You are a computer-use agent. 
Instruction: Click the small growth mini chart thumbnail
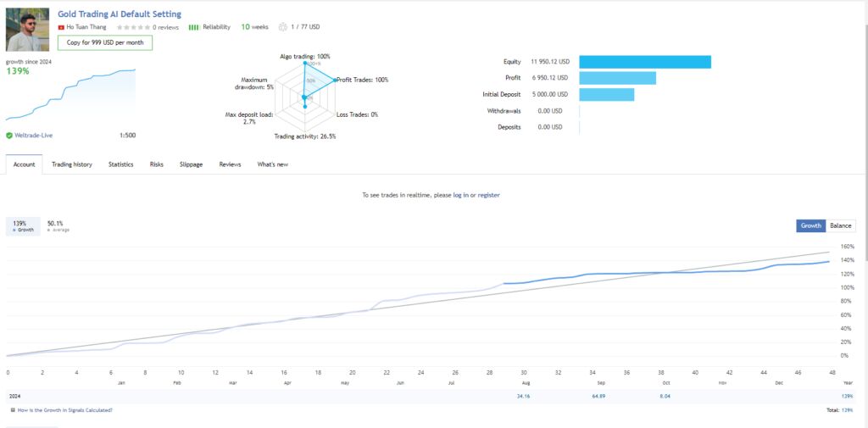[x=70, y=95]
